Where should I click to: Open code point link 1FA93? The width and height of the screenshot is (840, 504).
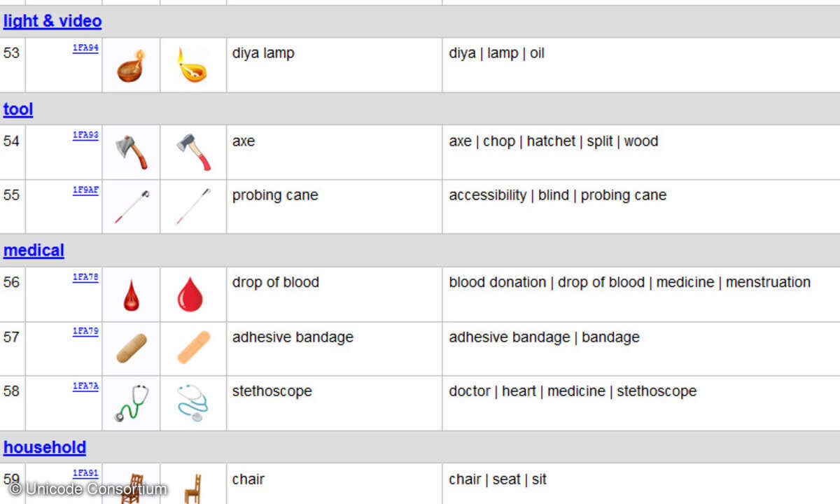tap(85, 136)
